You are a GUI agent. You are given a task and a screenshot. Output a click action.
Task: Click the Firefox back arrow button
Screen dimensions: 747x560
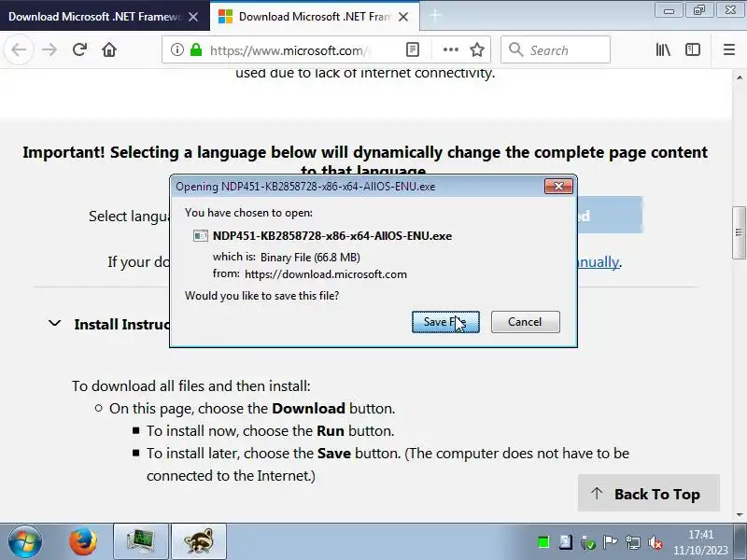coord(19,49)
